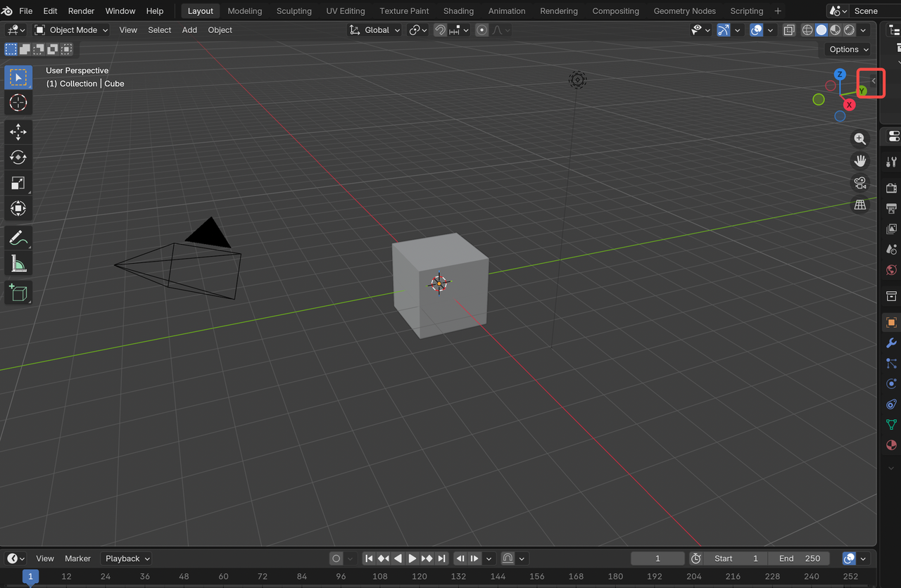Image resolution: width=901 pixels, height=588 pixels.
Task: Click the viewport zoom magnifier icon
Action: [859, 139]
